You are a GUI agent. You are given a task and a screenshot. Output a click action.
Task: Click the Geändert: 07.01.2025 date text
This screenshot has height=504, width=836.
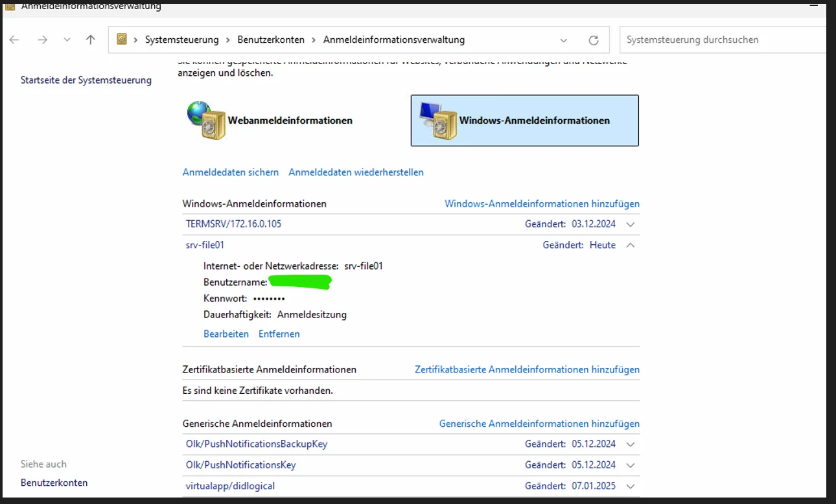pos(570,486)
